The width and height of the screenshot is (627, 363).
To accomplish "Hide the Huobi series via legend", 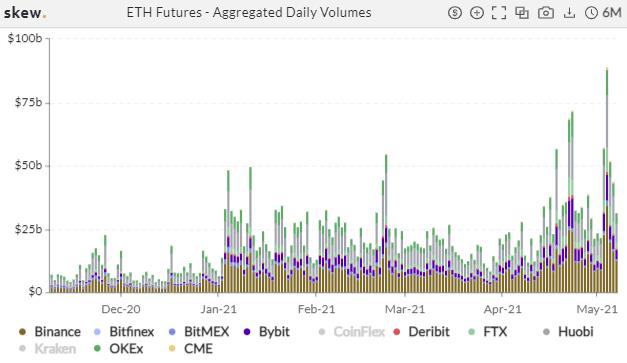I will (x=568, y=331).
